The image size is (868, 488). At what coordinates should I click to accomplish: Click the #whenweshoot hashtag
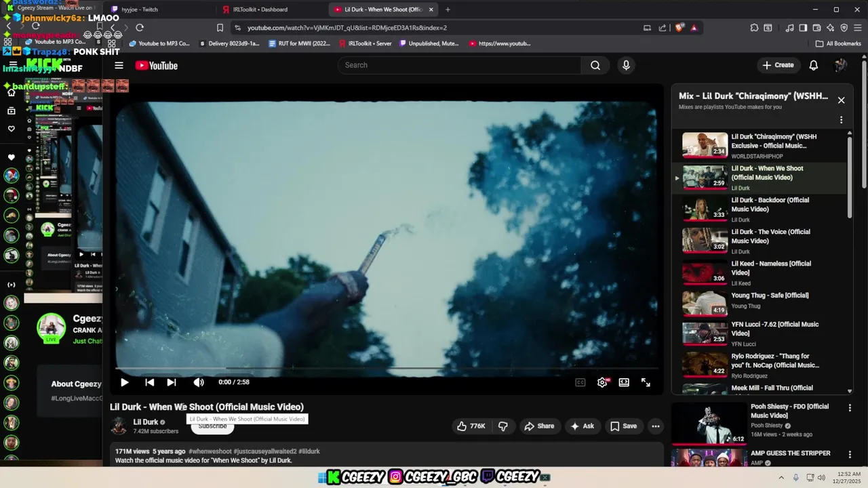tap(210, 451)
